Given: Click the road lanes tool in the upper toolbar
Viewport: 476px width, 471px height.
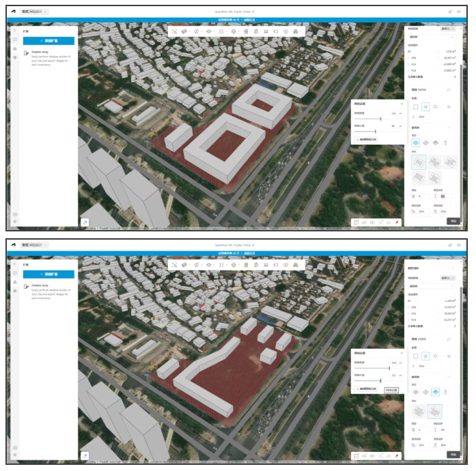Looking at the screenshot, I should [x=221, y=31].
